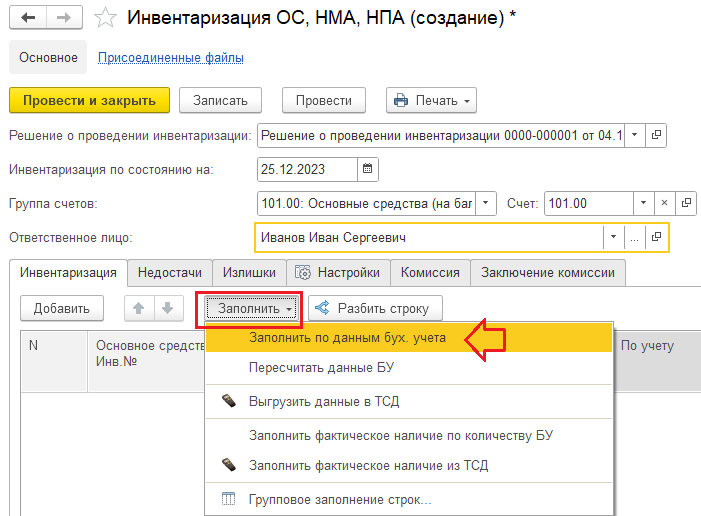This screenshot has height=516, width=701.
Task: Click the Решение о проведении инвентаризации field
Action: [441, 135]
